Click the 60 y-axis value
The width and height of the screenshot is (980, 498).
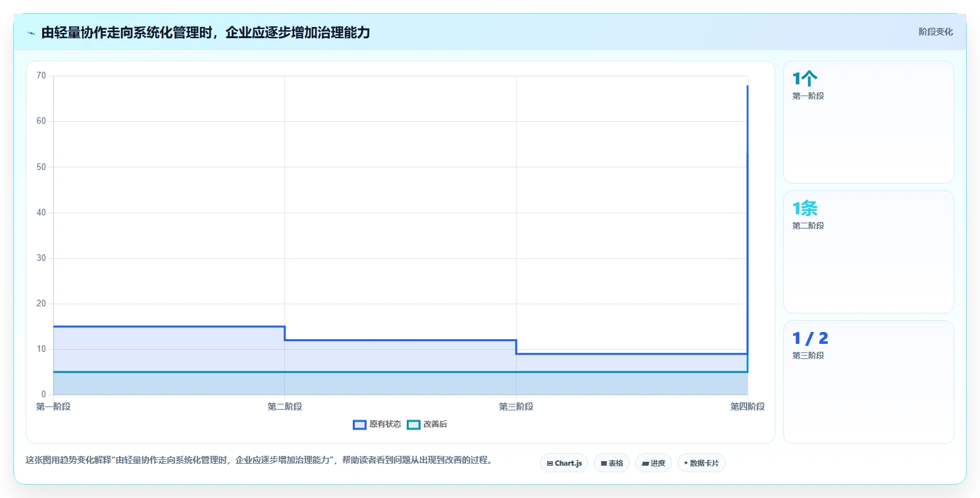[x=41, y=121]
